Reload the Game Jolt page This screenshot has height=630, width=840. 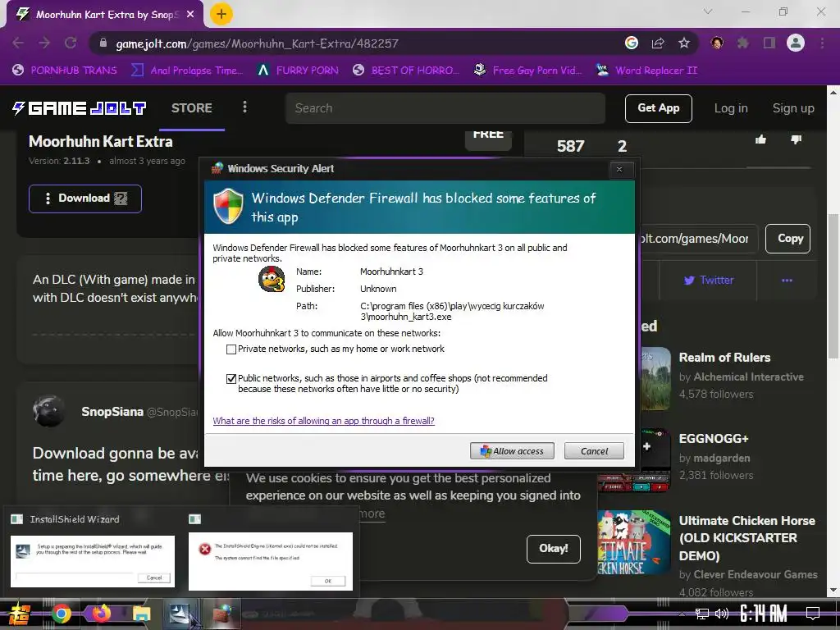click(71, 43)
